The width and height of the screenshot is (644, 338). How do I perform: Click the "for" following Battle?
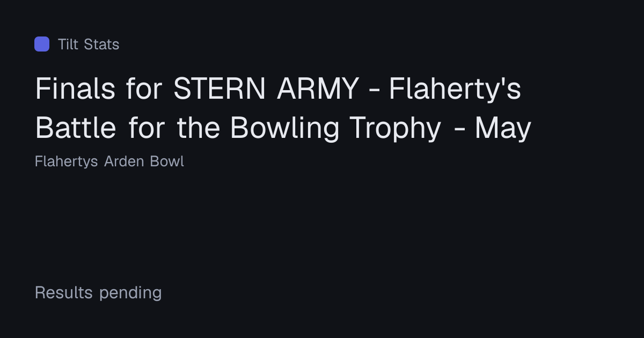(147, 128)
